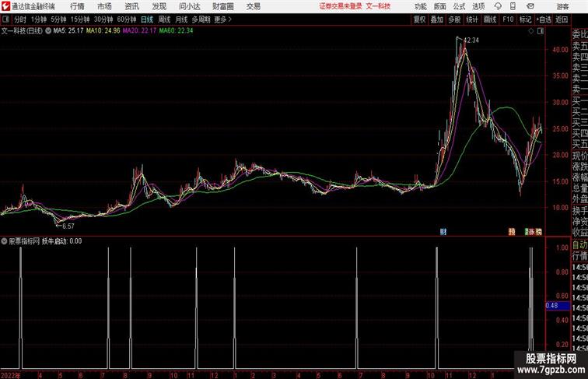Switch to the 5分钟 period tab
The width and height of the screenshot is (588, 379).
click(58, 19)
